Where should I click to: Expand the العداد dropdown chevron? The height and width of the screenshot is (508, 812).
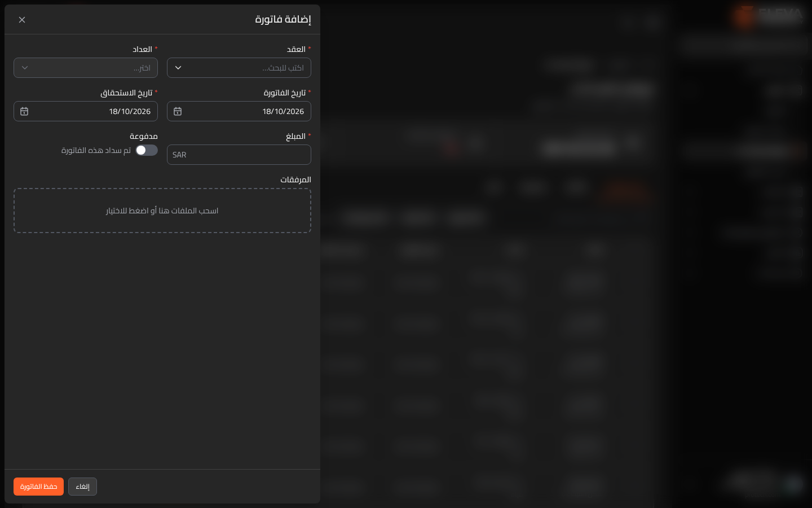tap(25, 68)
